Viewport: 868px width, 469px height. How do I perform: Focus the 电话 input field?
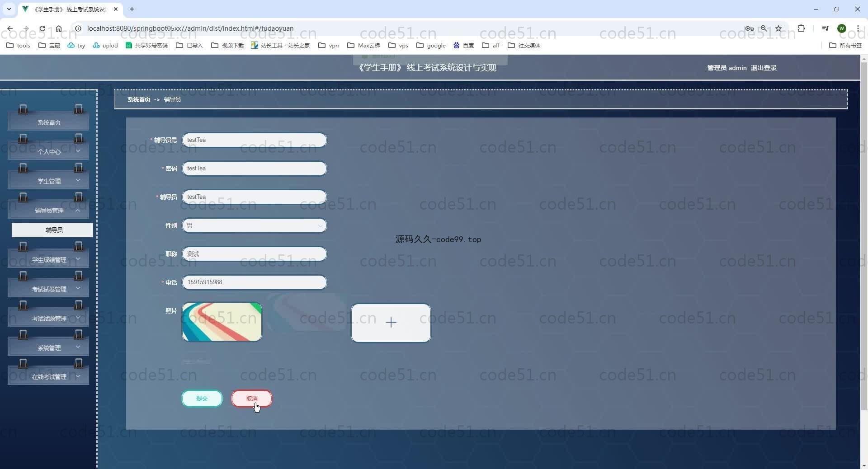pos(255,282)
